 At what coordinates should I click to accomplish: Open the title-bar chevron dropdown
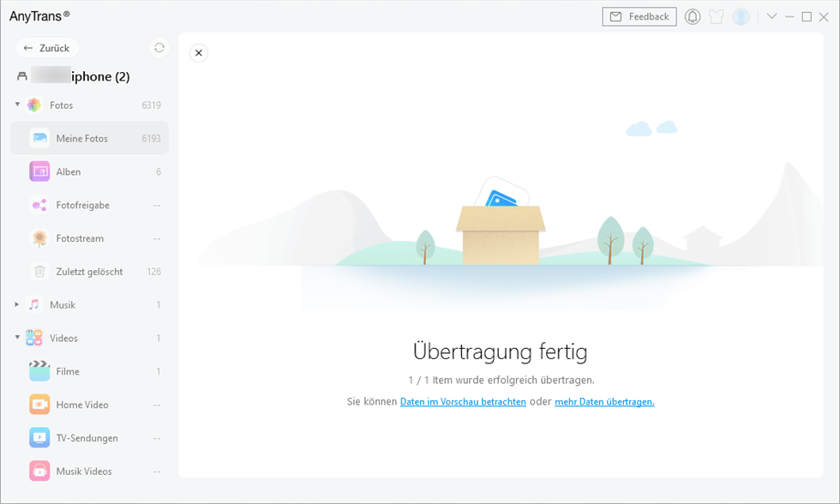pyautogui.click(x=771, y=16)
